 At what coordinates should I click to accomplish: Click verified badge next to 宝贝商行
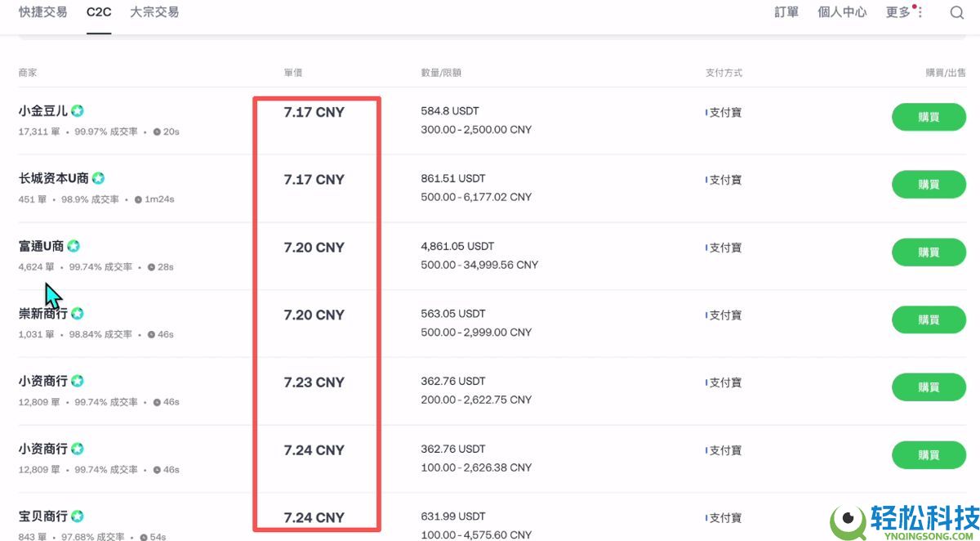coord(78,516)
